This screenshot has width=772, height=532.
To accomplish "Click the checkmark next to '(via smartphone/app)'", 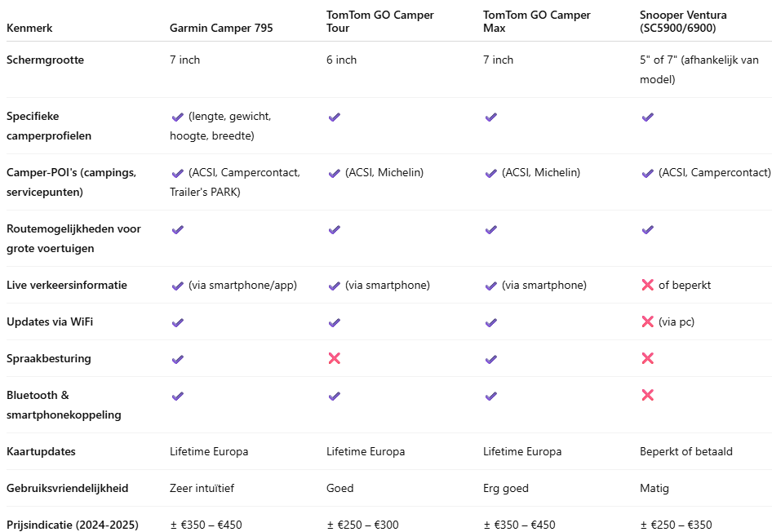I will tap(178, 286).
